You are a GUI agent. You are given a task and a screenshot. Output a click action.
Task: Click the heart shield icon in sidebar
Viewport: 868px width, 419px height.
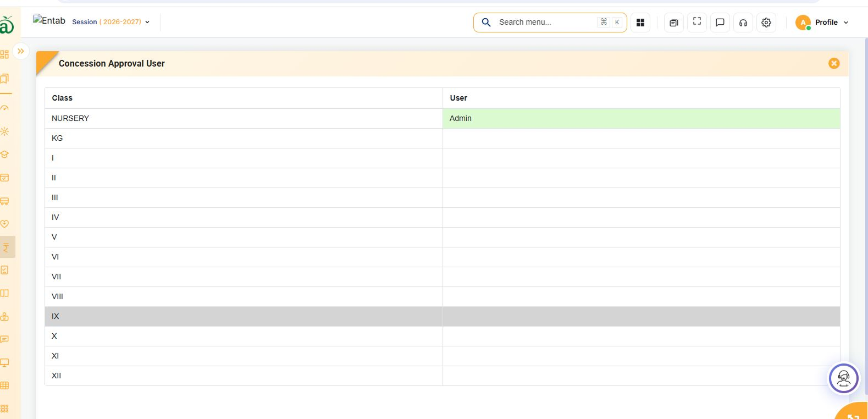coord(5,224)
